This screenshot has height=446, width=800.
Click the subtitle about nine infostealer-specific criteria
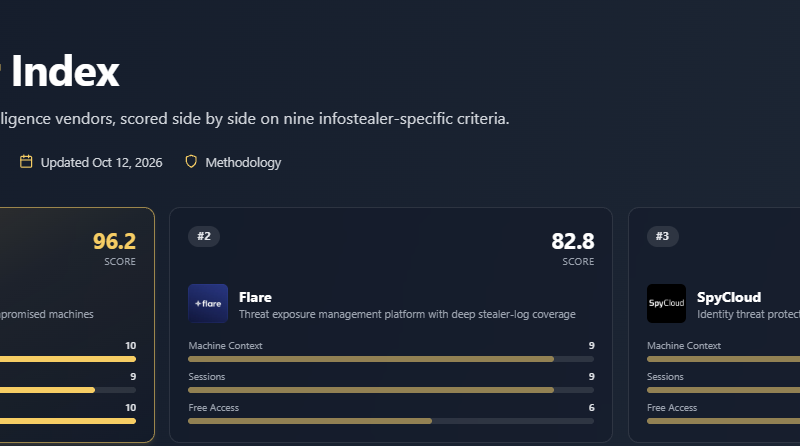[x=255, y=118]
